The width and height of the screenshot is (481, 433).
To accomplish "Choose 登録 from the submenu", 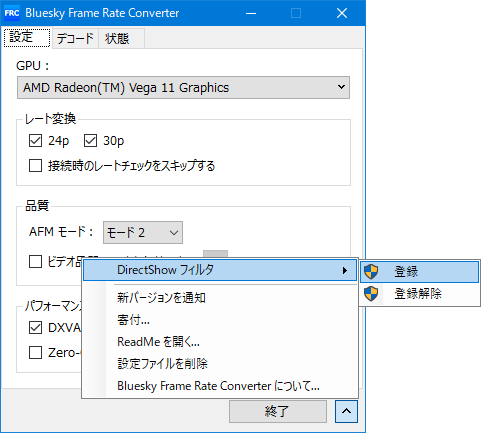I will (419, 272).
